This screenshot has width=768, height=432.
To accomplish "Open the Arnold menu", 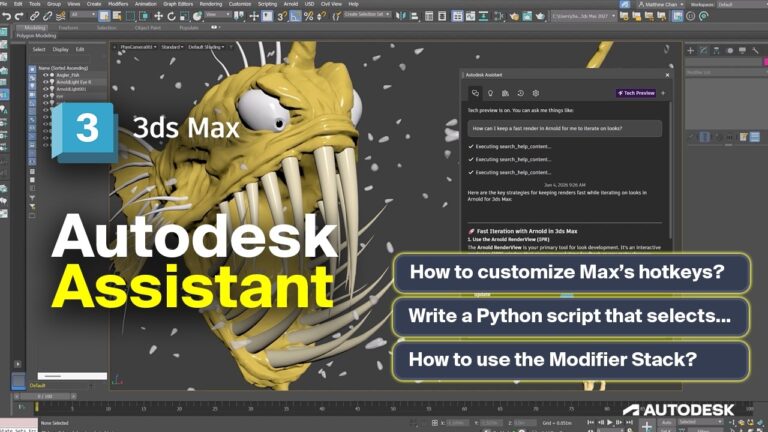I will pos(290,4).
